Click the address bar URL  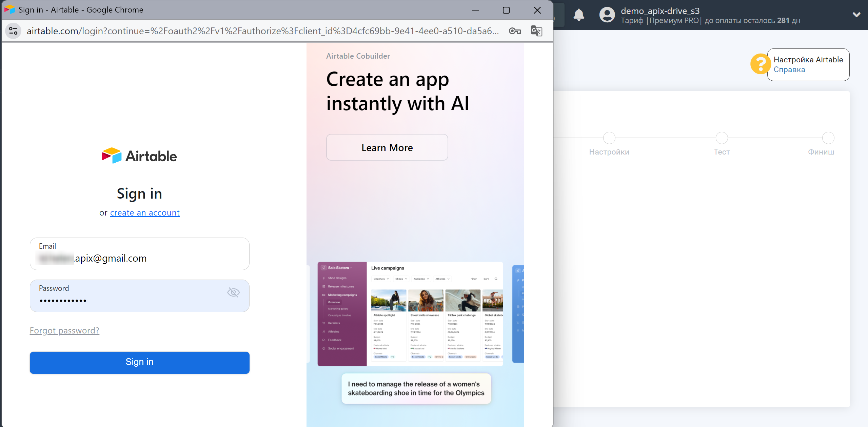263,31
